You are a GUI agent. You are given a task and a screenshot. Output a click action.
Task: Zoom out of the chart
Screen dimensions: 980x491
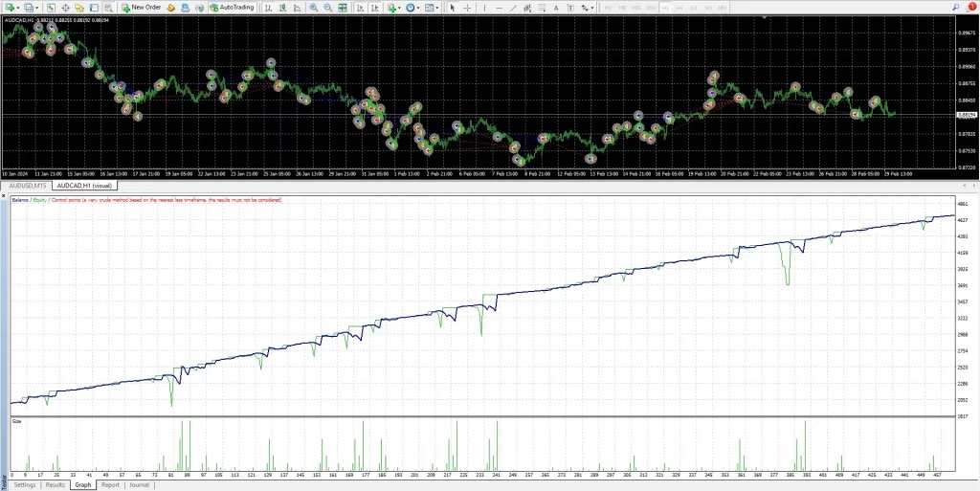[327, 7]
